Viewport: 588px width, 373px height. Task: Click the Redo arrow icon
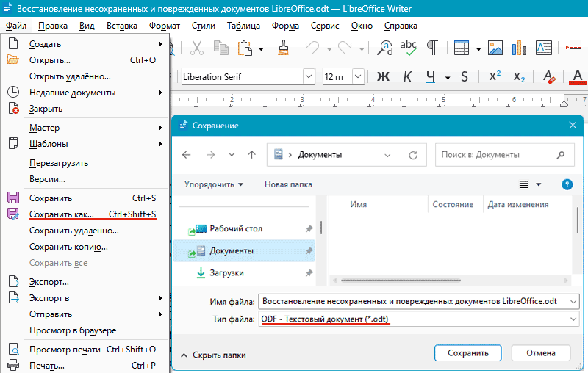click(345, 48)
